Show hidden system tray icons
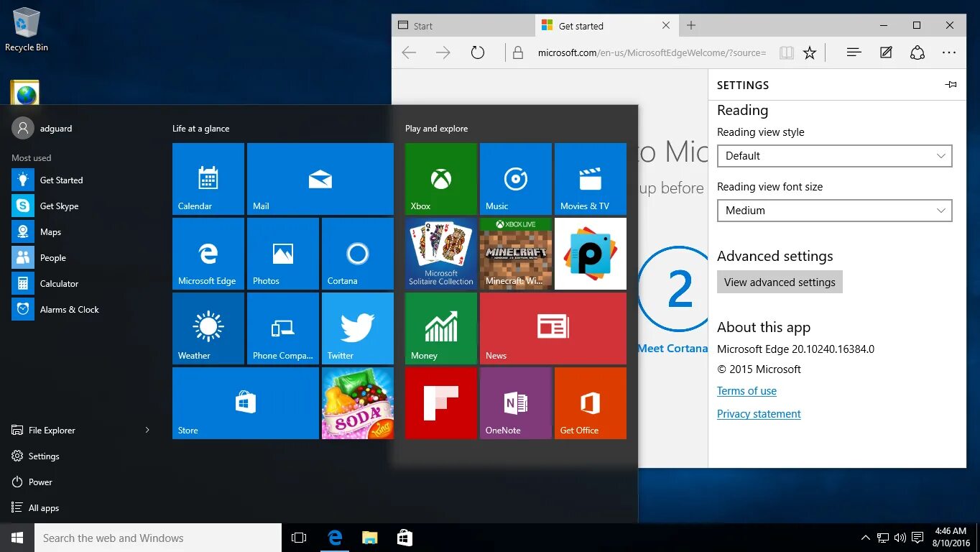This screenshot has width=980, height=552. point(865,538)
